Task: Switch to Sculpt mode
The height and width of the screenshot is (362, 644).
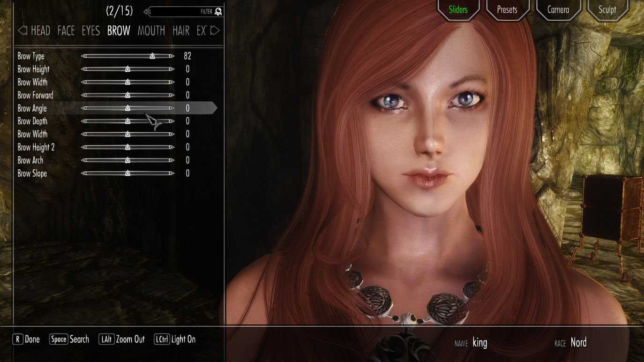Action: [x=607, y=9]
